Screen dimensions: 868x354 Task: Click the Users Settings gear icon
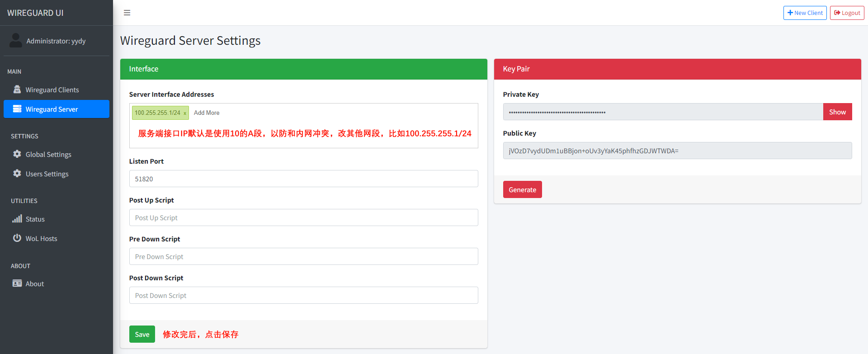pyautogui.click(x=17, y=174)
